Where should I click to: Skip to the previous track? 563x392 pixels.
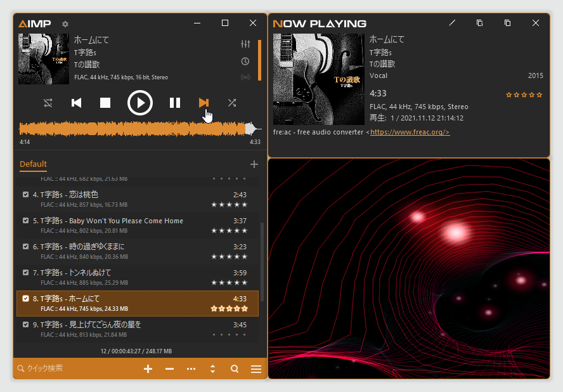tap(76, 103)
